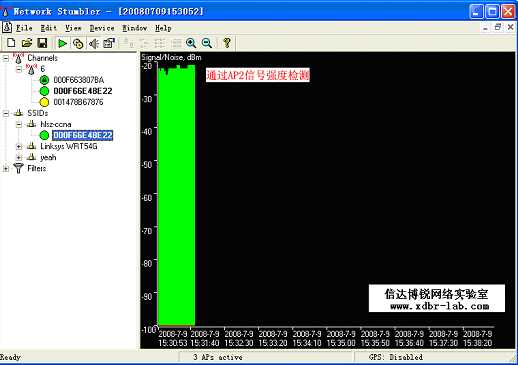Create a new document from the toolbar
The image size is (518, 365).
tap(11, 43)
